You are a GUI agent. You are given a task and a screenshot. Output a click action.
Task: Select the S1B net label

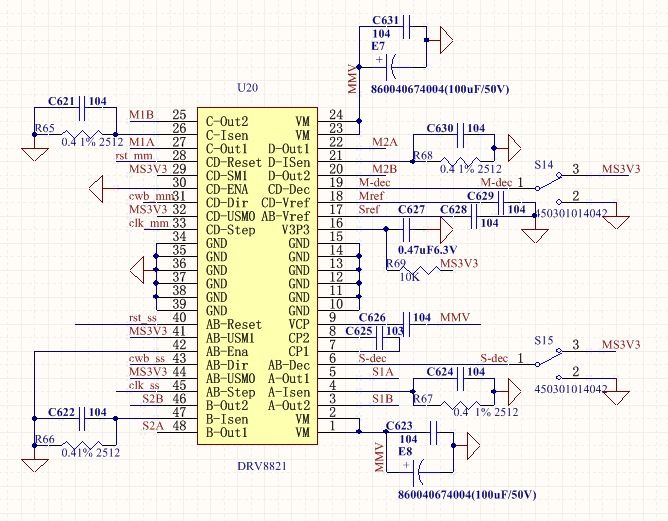[x=383, y=399]
